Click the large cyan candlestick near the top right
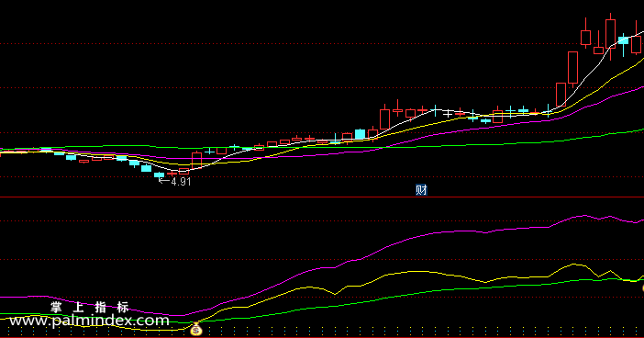 624,40
